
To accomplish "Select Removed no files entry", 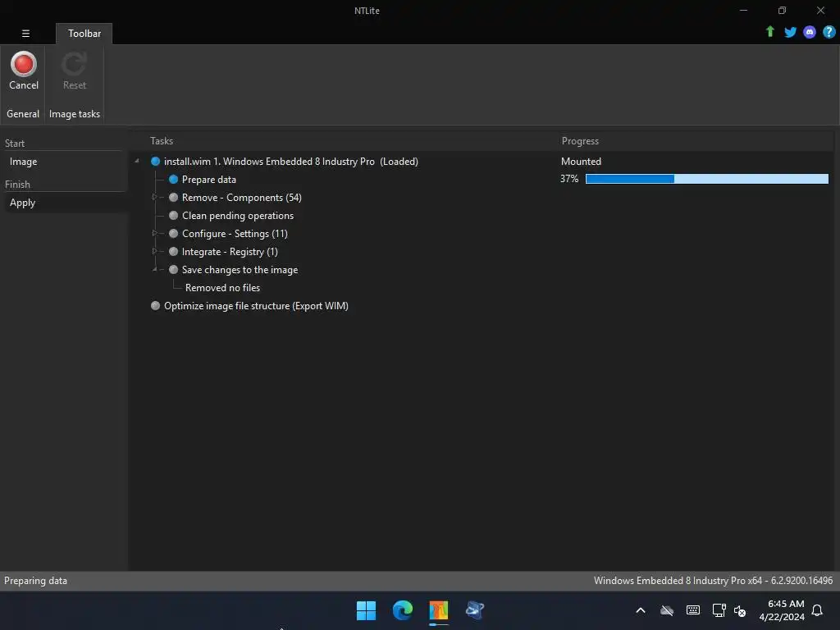I will click(x=222, y=288).
